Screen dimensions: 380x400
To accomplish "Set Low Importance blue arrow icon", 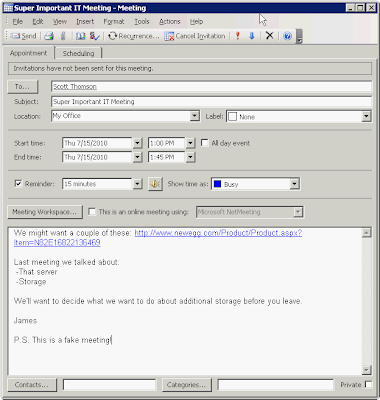I will click(x=252, y=36).
